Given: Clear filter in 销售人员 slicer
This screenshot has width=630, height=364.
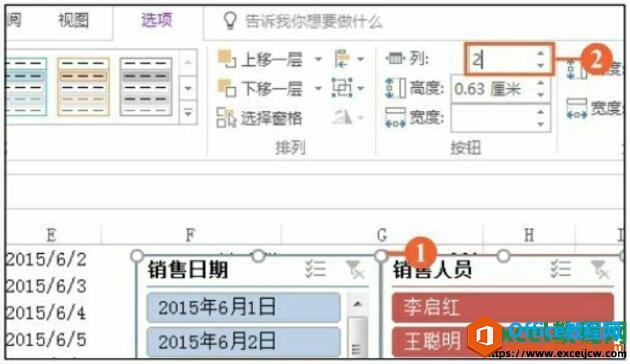Looking at the screenshot, I should 600,269.
